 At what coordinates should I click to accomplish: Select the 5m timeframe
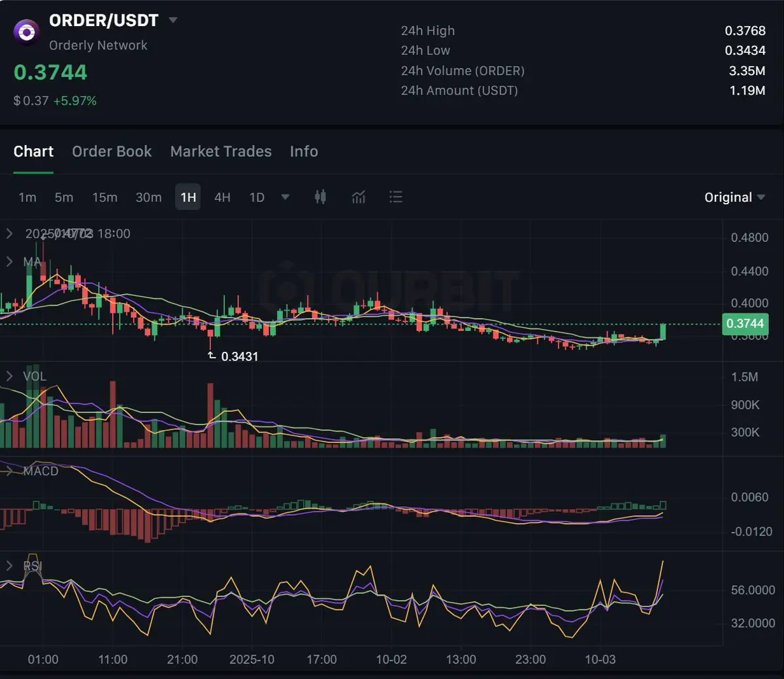[64, 197]
